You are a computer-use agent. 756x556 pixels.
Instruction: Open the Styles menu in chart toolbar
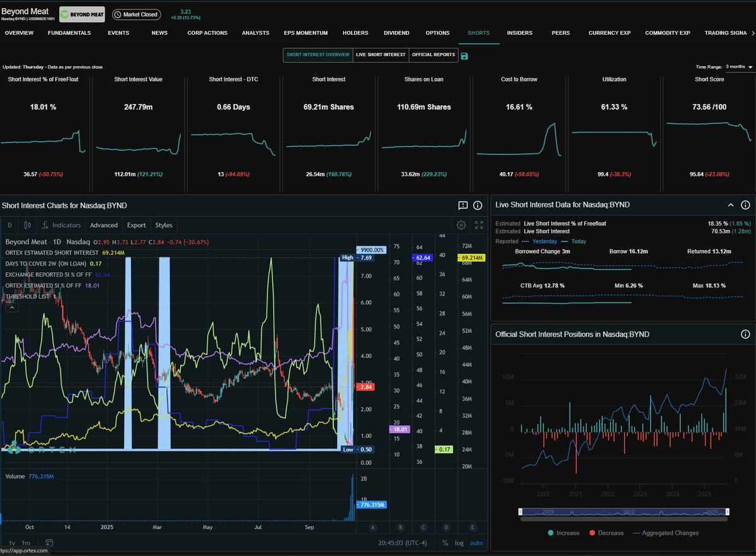[x=164, y=225]
